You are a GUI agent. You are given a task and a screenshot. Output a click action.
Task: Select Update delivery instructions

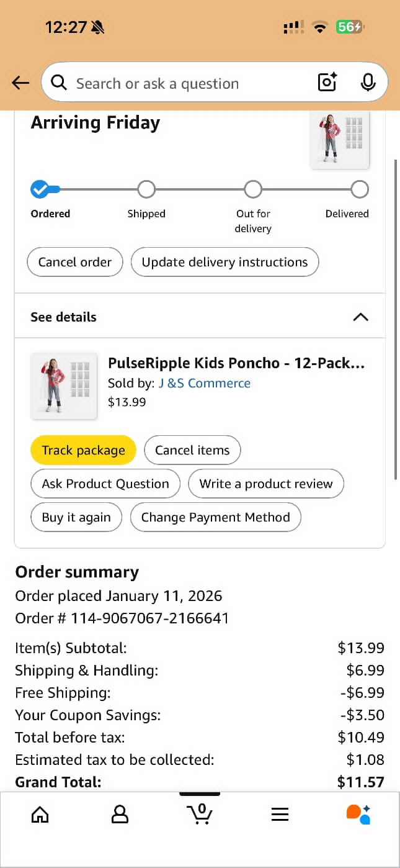pos(224,262)
